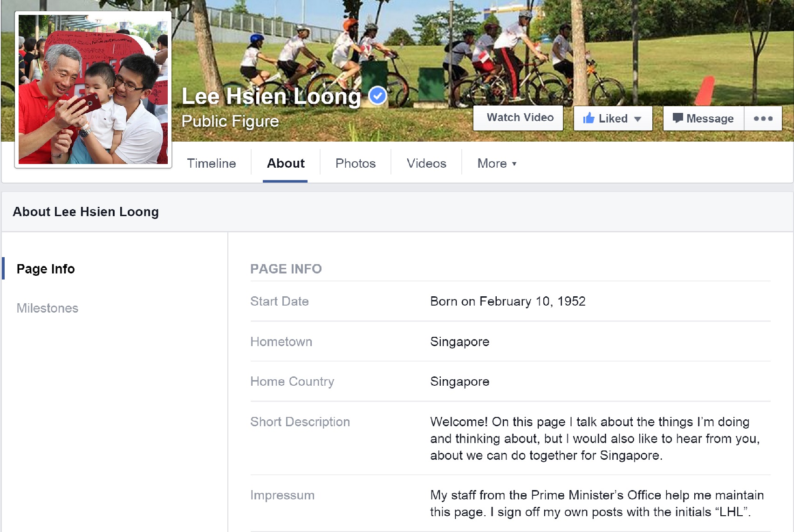Open Milestones in the sidebar
This screenshot has height=532, width=794.
[48, 308]
